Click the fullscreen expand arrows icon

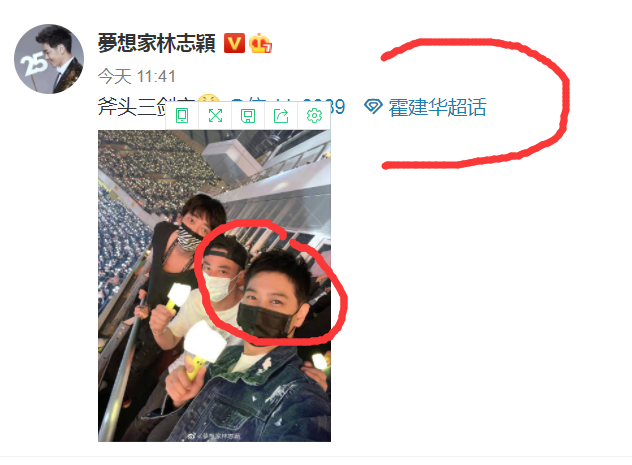tap(215, 116)
